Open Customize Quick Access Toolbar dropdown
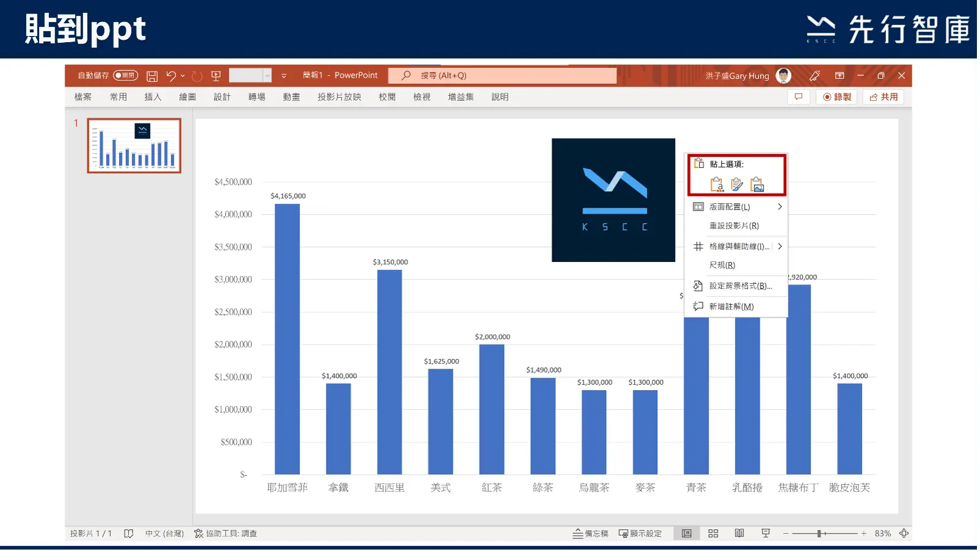This screenshot has height=552, width=980. click(x=284, y=76)
